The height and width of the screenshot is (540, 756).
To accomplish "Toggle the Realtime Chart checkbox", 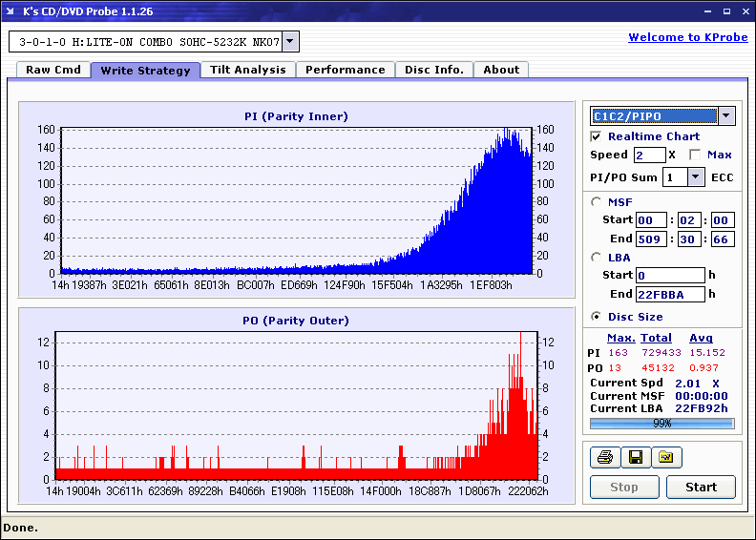I will tap(596, 136).
